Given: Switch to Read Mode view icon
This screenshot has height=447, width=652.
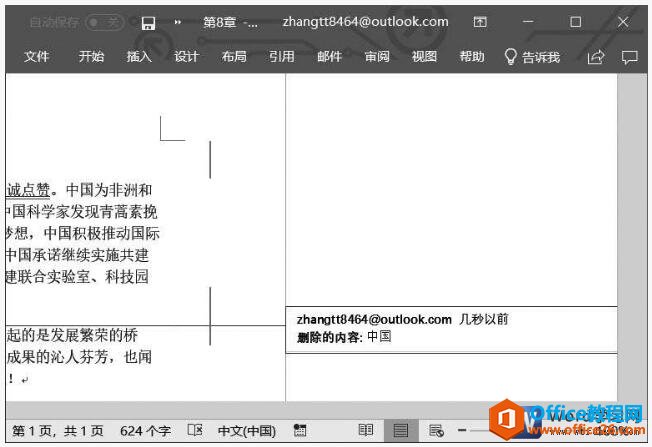Looking at the screenshot, I should 366,430.
